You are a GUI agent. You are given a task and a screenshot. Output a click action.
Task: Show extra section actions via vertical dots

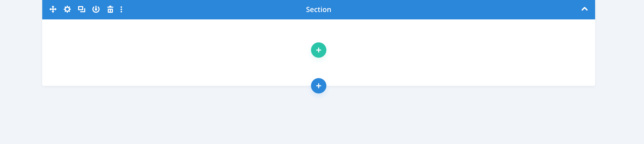(121, 9)
